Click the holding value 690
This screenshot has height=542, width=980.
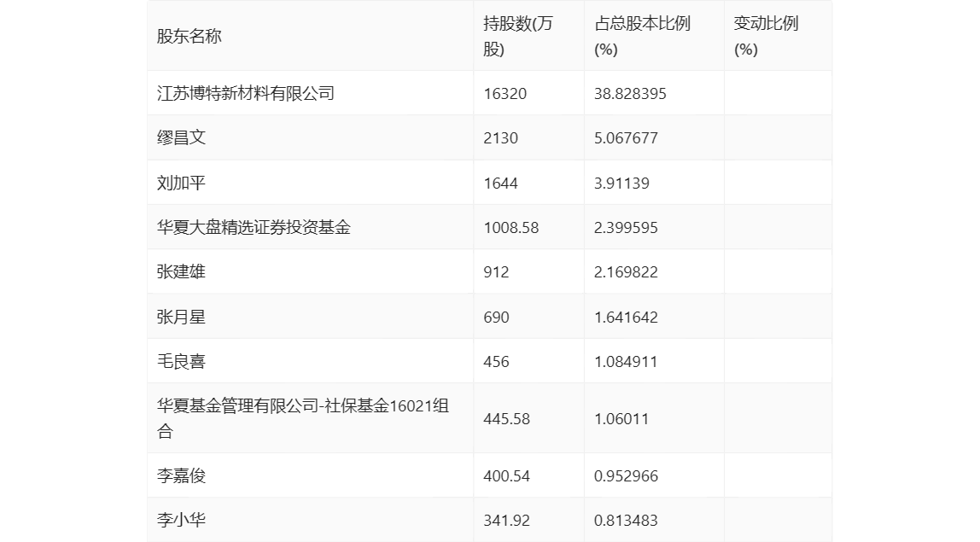496,317
